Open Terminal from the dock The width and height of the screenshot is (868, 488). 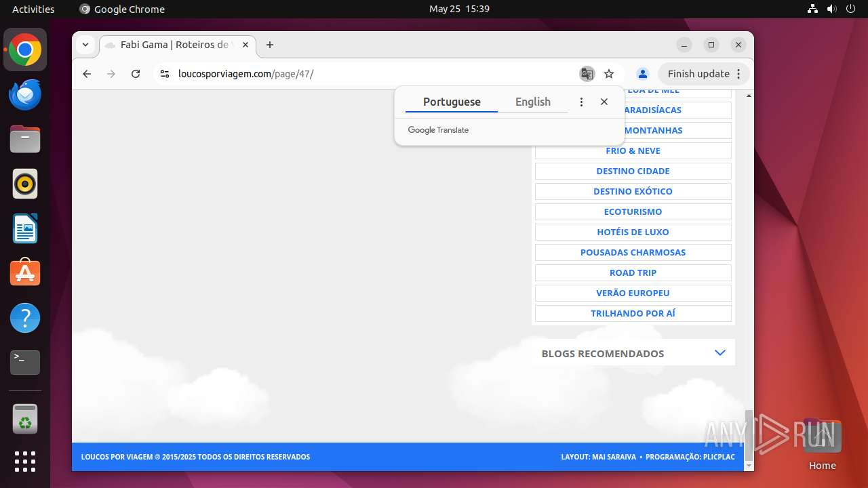point(25,363)
